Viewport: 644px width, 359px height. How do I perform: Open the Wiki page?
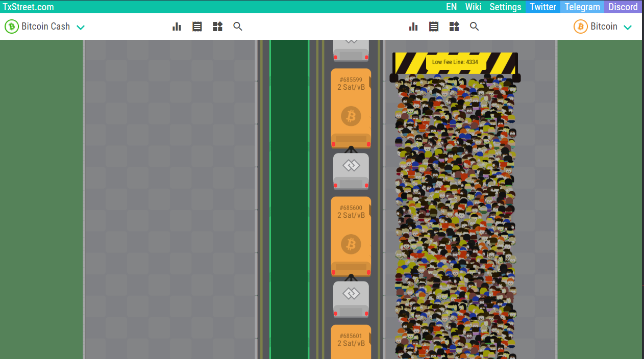(473, 7)
